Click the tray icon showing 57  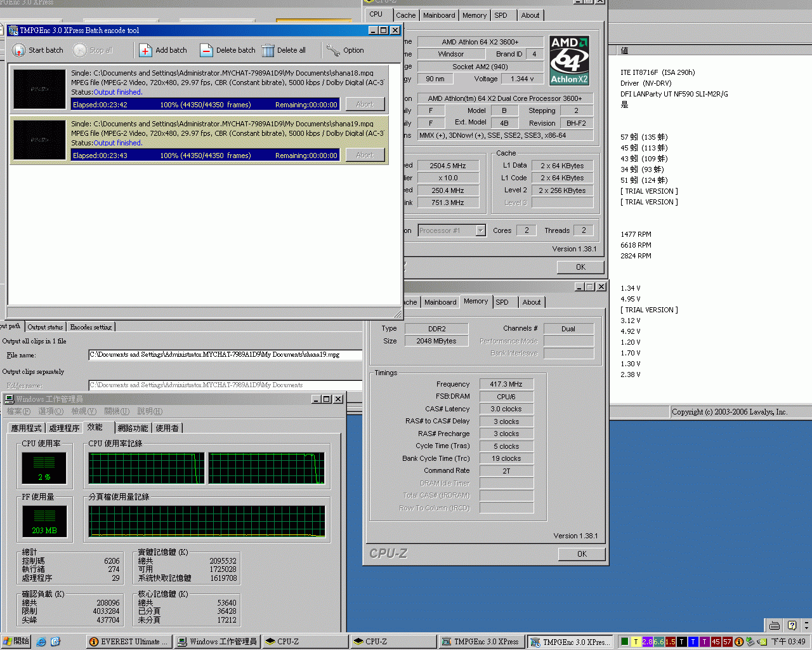pyautogui.click(x=727, y=642)
